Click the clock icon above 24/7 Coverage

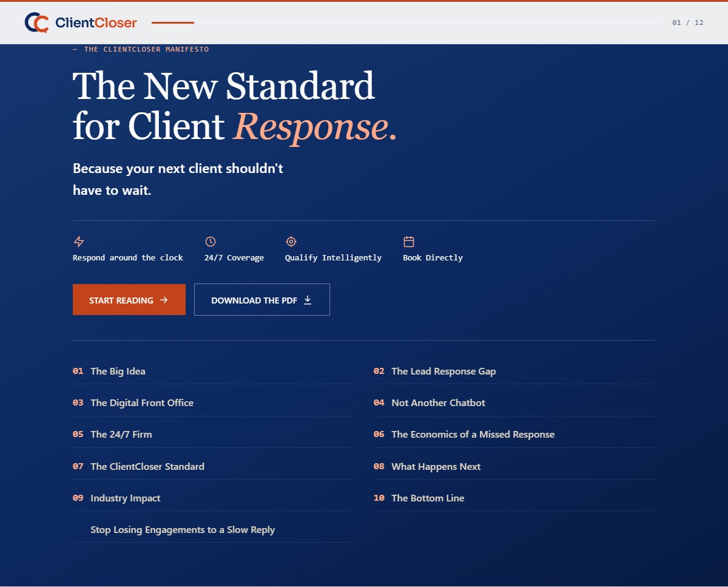(x=211, y=242)
